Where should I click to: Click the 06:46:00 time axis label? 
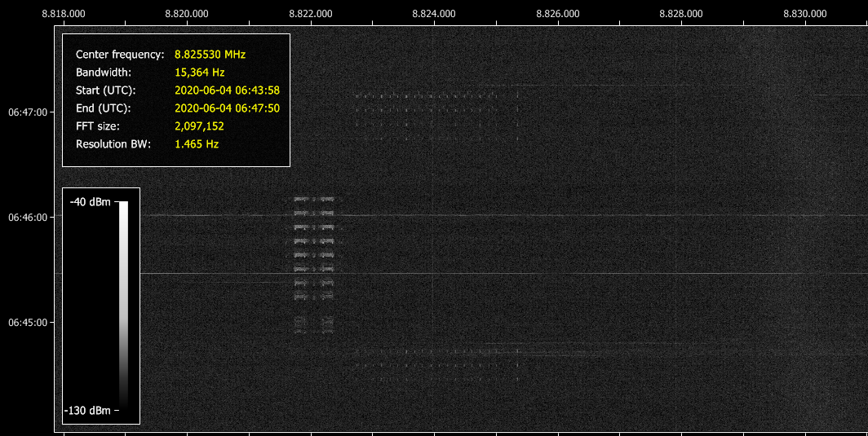(x=28, y=218)
